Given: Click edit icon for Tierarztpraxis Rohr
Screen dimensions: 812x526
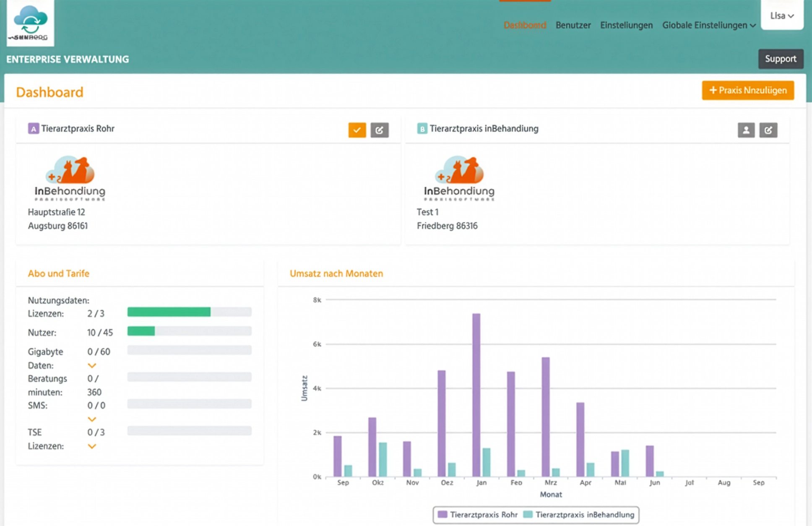Looking at the screenshot, I should coord(380,130).
